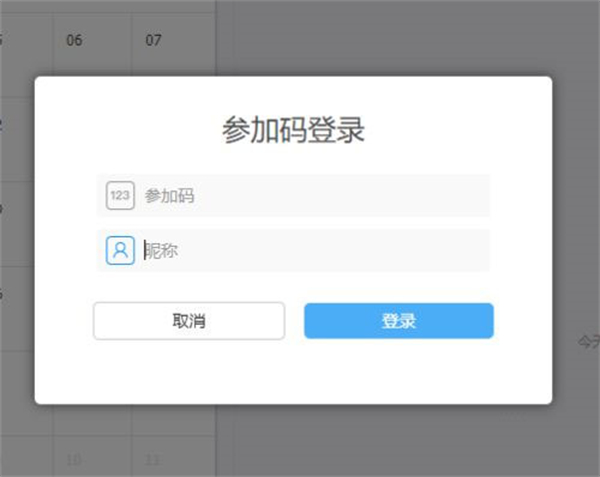This screenshot has width=600, height=477.
Task: Click the 123 join code icon
Action: [120, 196]
